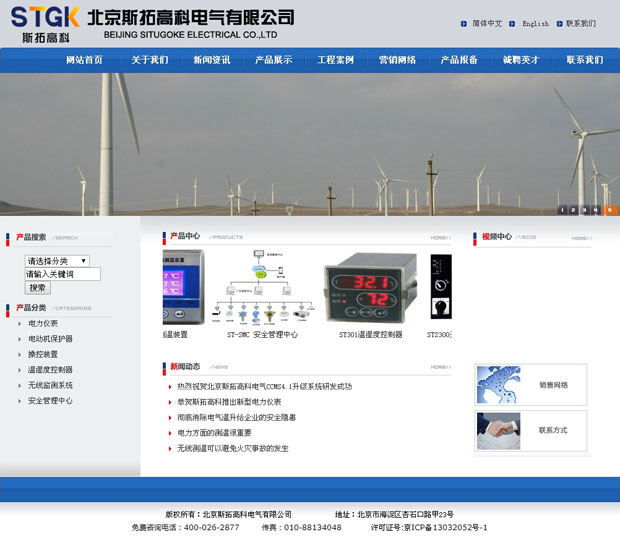Open the 产品展示 navigation menu
Viewport: 620px width, 545px height.
273,60
